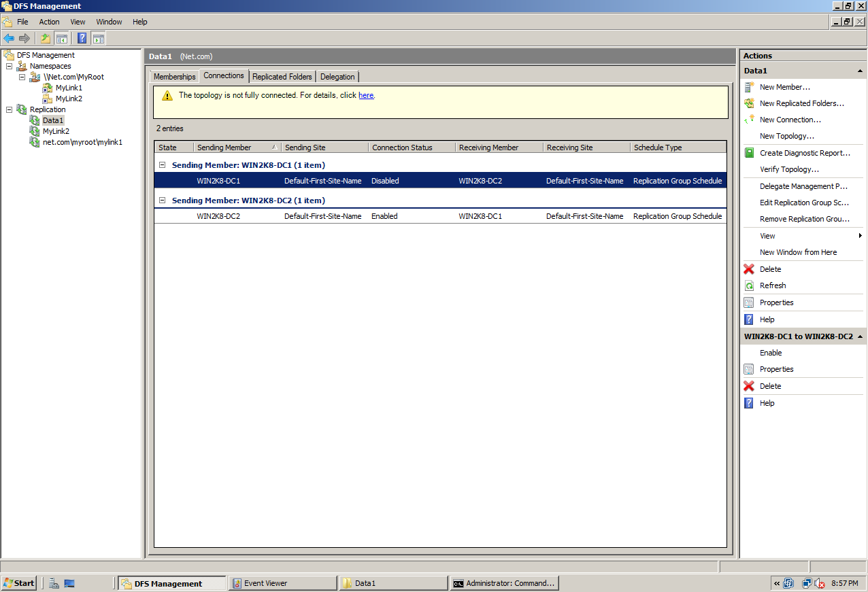The height and width of the screenshot is (592, 868).
Task: Click the MyLink1 folder icon under MyRoot
Action: coord(48,88)
